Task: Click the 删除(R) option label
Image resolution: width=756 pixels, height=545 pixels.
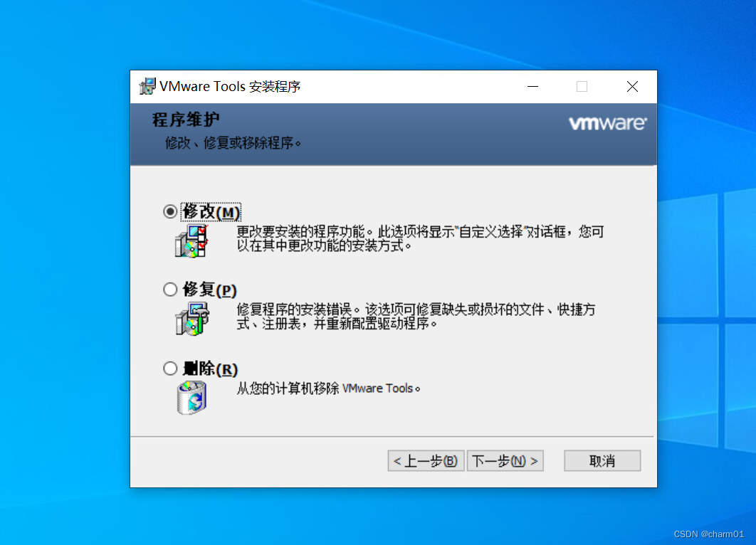Action: point(210,369)
